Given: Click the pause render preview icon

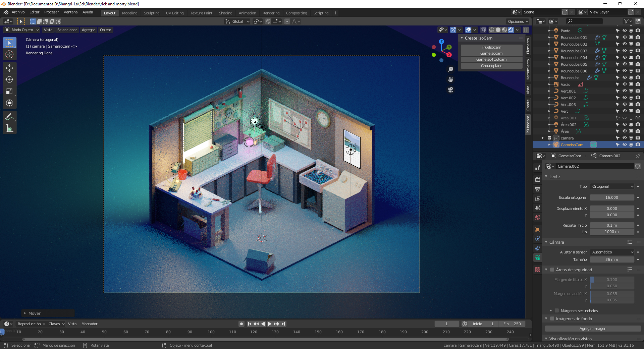Looking at the screenshot, I should pos(526,30).
